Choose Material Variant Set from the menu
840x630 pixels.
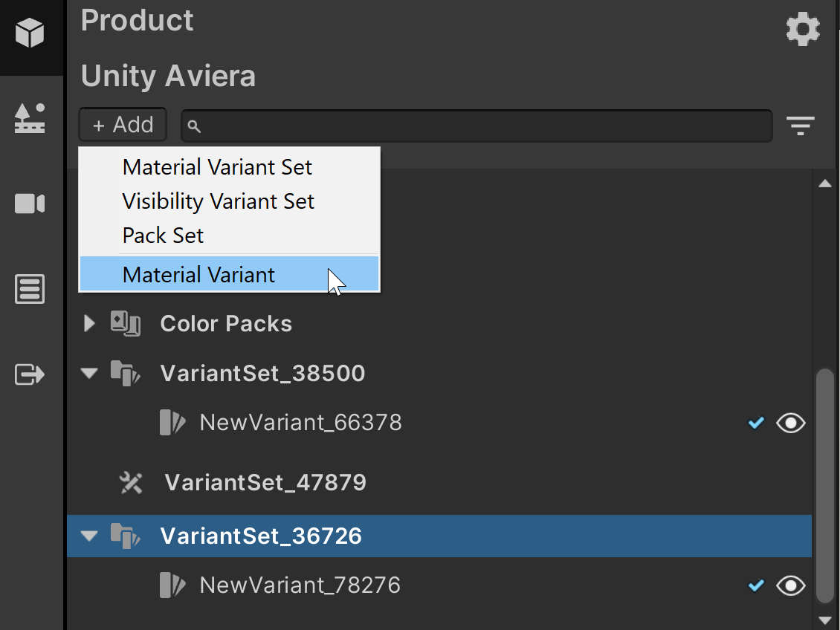pos(217,166)
